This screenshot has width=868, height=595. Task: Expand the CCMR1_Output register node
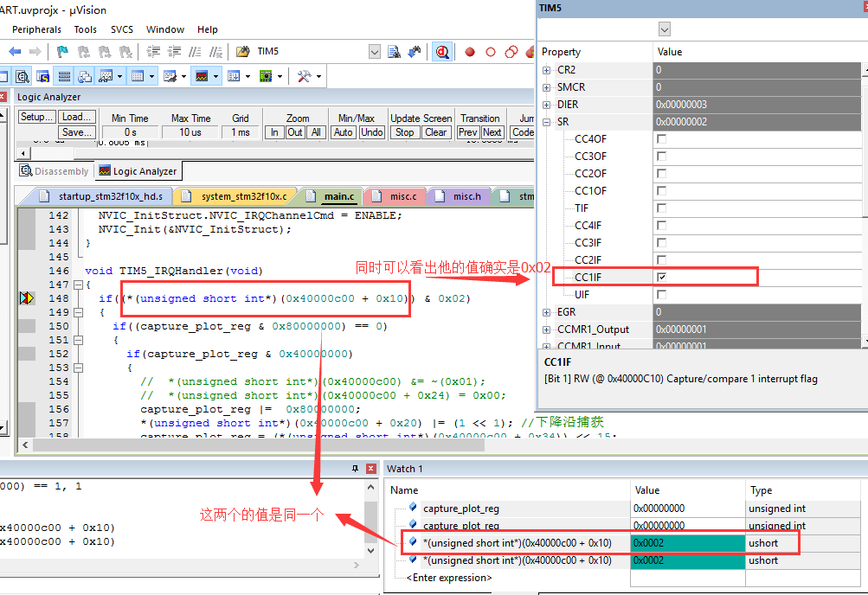[x=546, y=329]
